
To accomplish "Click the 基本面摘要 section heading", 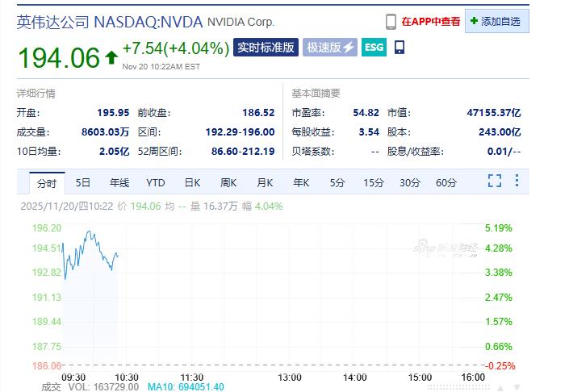I will pyautogui.click(x=316, y=94).
